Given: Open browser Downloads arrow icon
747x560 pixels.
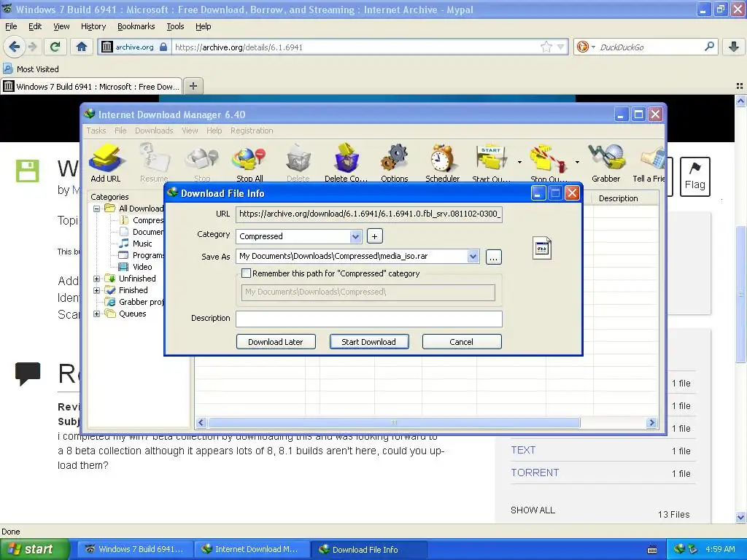Looking at the screenshot, I should point(734,47).
